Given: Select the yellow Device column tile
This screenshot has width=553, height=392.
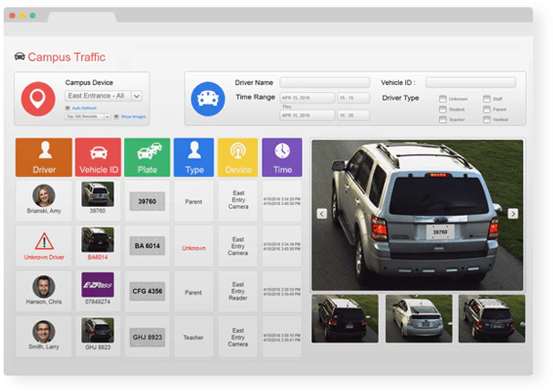Looking at the screenshot, I should tap(237, 157).
